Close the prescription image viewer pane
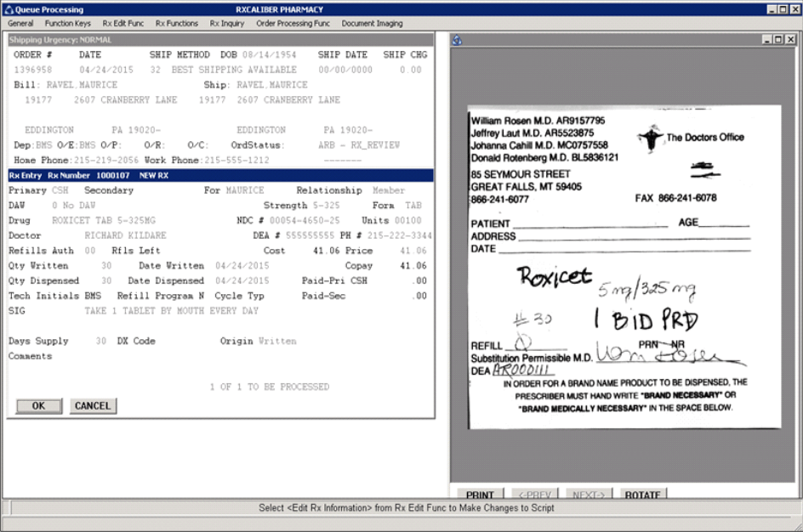 point(789,40)
